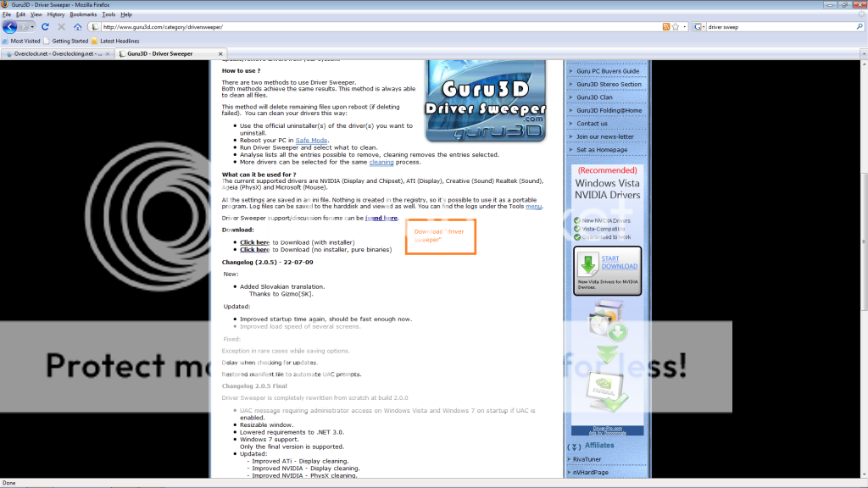This screenshot has width=868, height=488.
Task: Expand the back-navigation history dropdown
Action: pyautogui.click(x=32, y=27)
